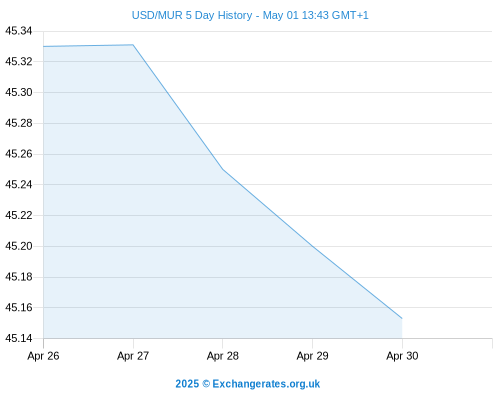Click the 45.30 y-axis label
This screenshot has height=400, width=495.
(x=19, y=92)
